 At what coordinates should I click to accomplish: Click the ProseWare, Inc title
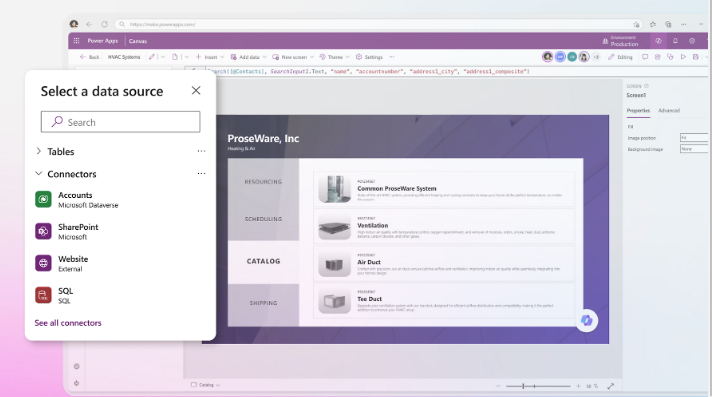click(x=263, y=139)
